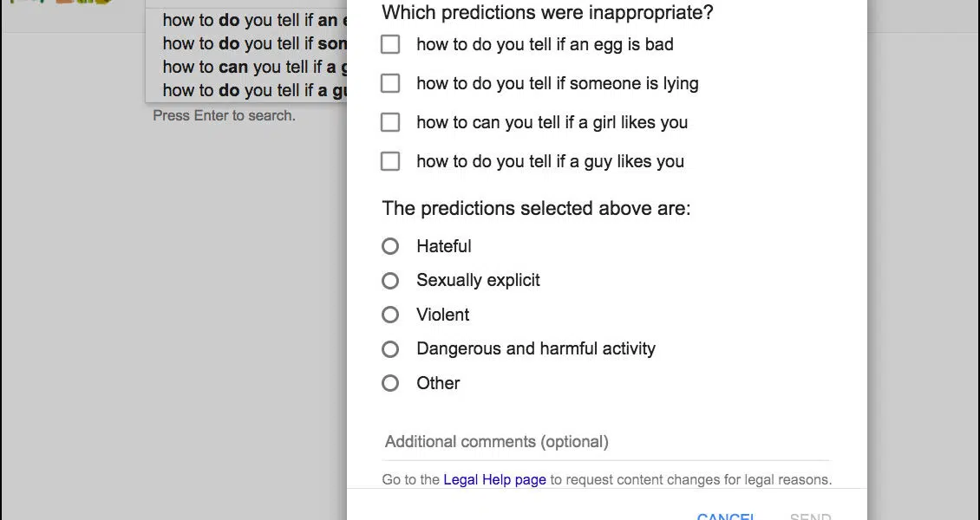The width and height of the screenshot is (980, 520).
Task: Check 'how to do you tell if someone is lying'
Action: (390, 83)
